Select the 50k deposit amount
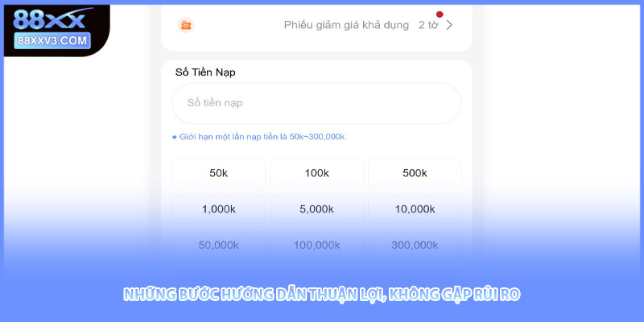The image size is (644, 322). tap(218, 173)
